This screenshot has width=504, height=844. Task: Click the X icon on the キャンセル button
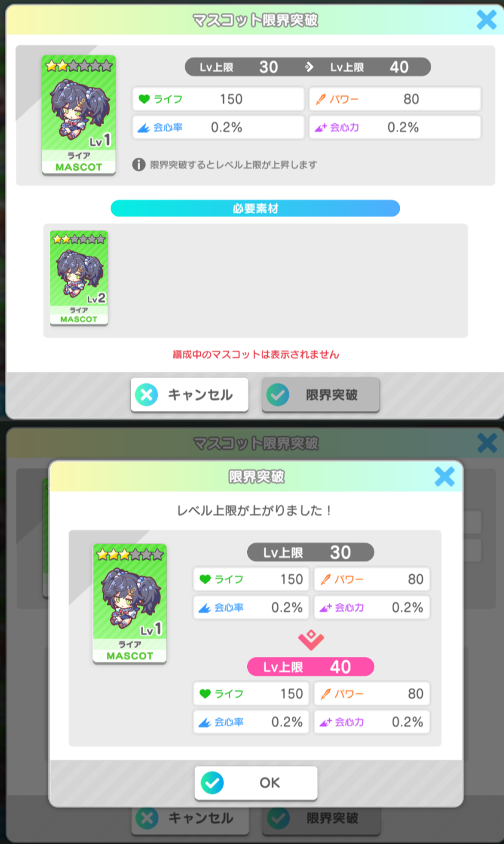(x=146, y=394)
